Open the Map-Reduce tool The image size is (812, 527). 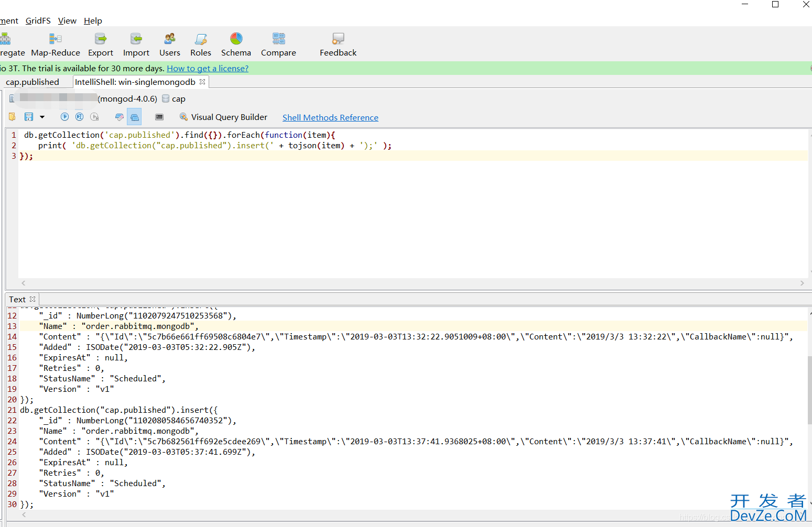pos(56,45)
